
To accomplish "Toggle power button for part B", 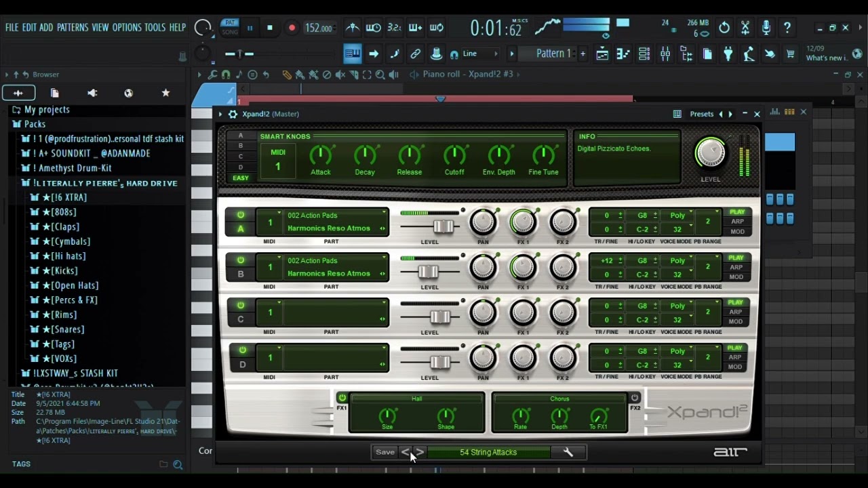I will coord(240,260).
